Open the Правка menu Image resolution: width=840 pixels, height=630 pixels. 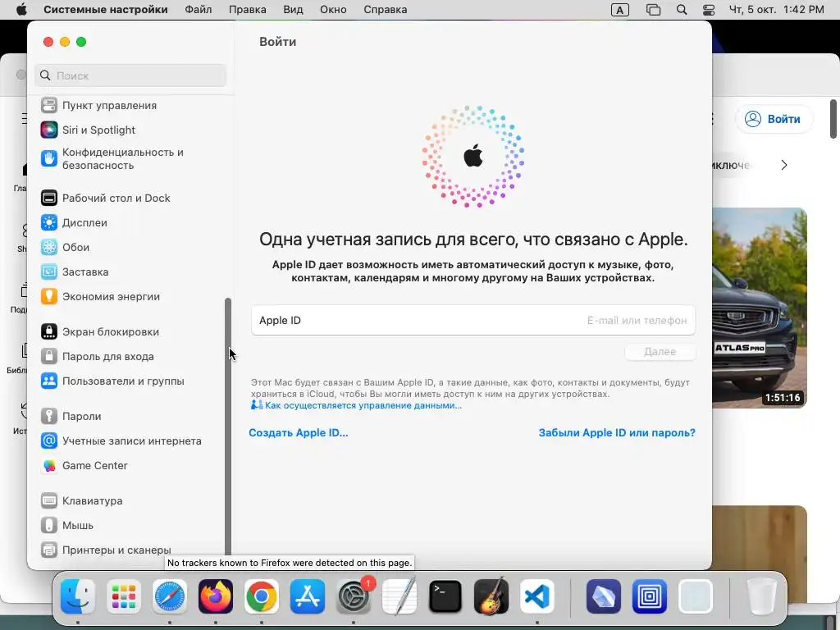click(248, 10)
